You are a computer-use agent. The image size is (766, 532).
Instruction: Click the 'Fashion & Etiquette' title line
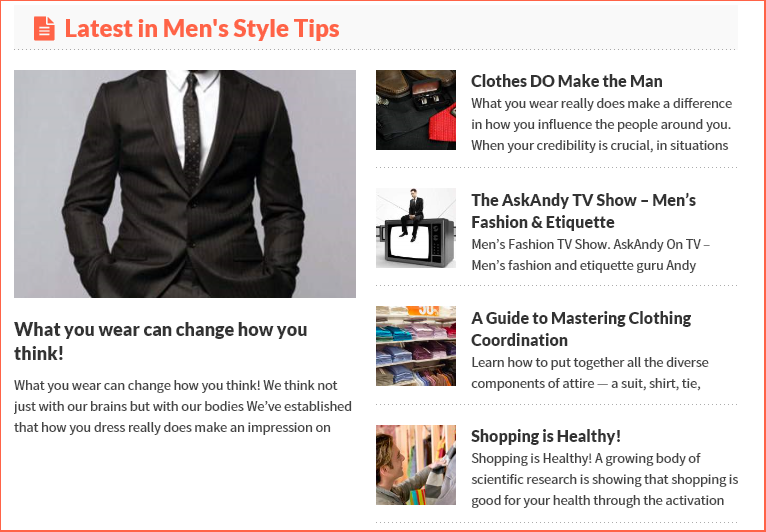543,222
